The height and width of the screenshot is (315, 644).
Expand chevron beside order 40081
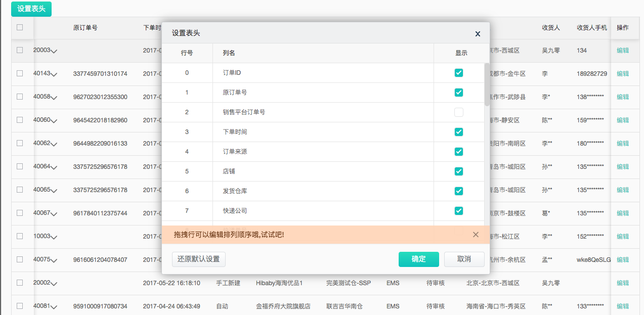54,307
